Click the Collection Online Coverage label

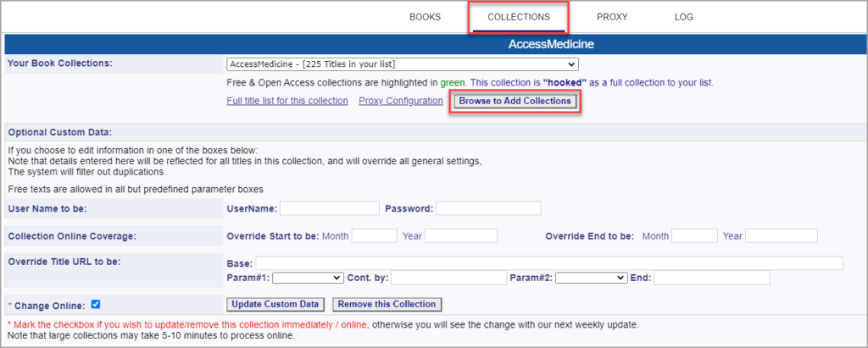tap(72, 235)
